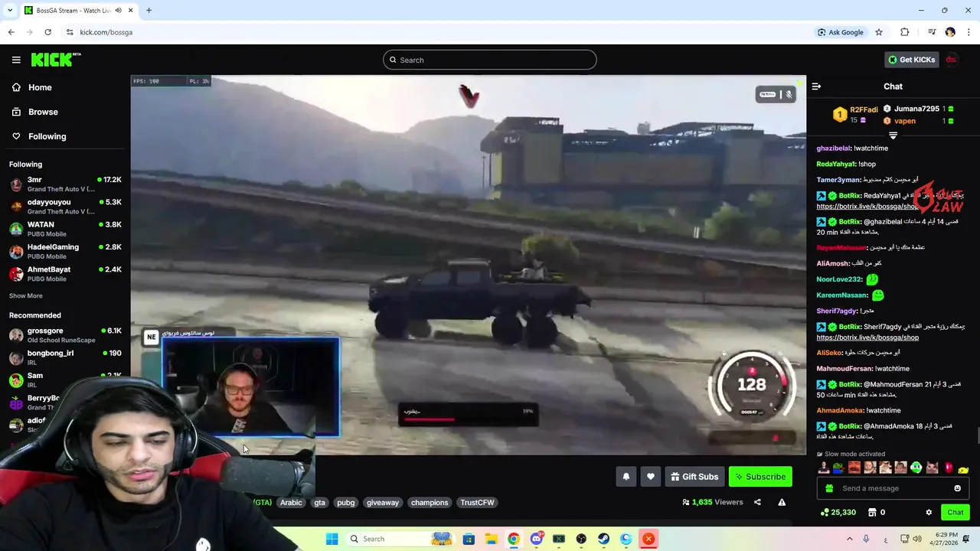The height and width of the screenshot is (551, 980).
Task: Bookmark this page with the star icon
Action: 879,32
